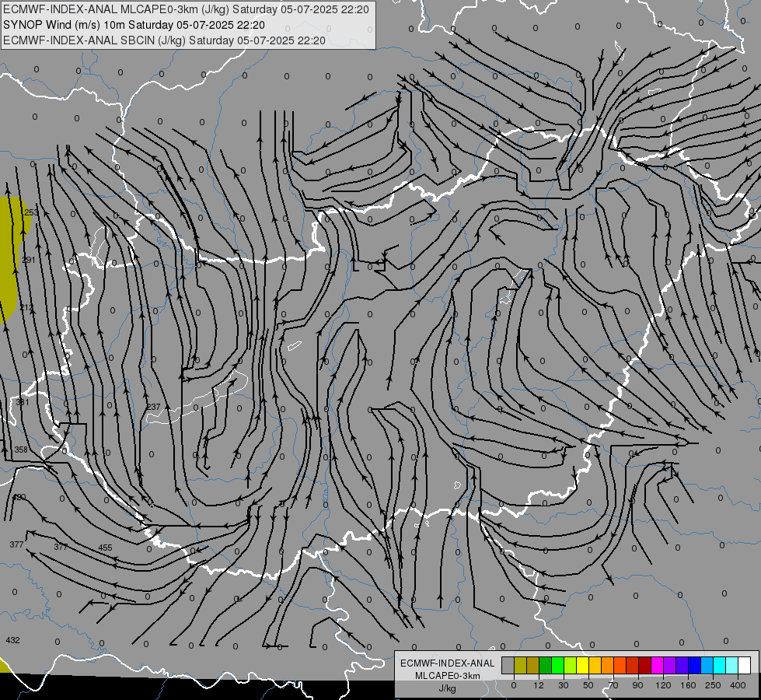
Task: Click the MLCAPE0-3km header line
Action: pos(186,9)
